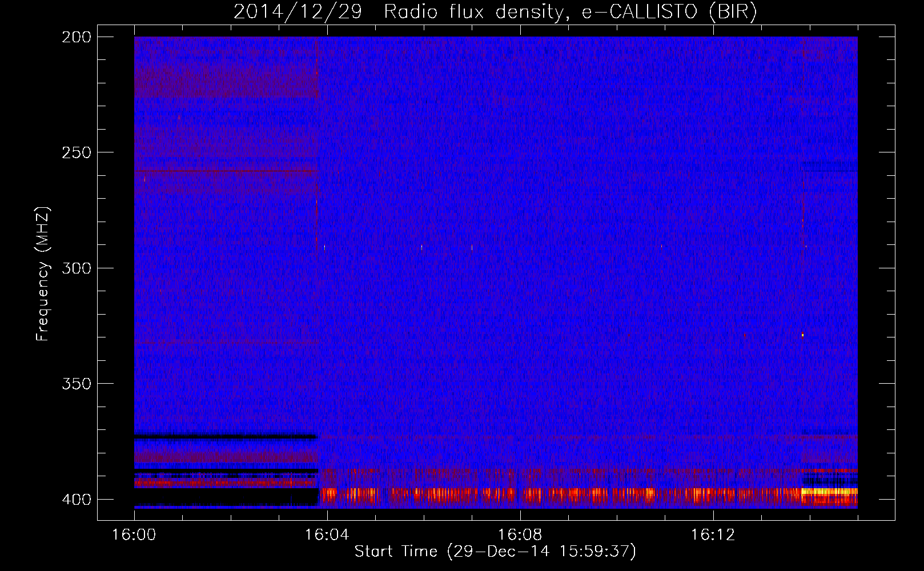Click the 16:00 time tick label
924x571 pixels.
[x=134, y=534]
